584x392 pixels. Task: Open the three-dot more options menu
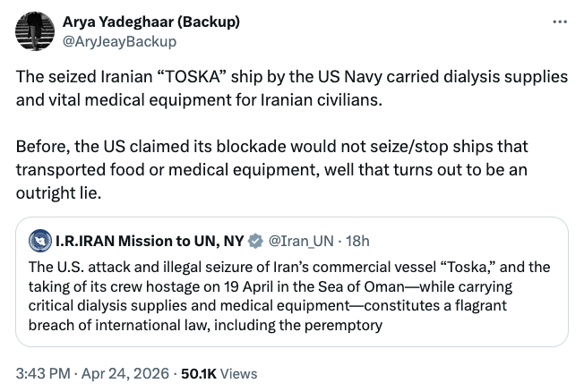561,21
